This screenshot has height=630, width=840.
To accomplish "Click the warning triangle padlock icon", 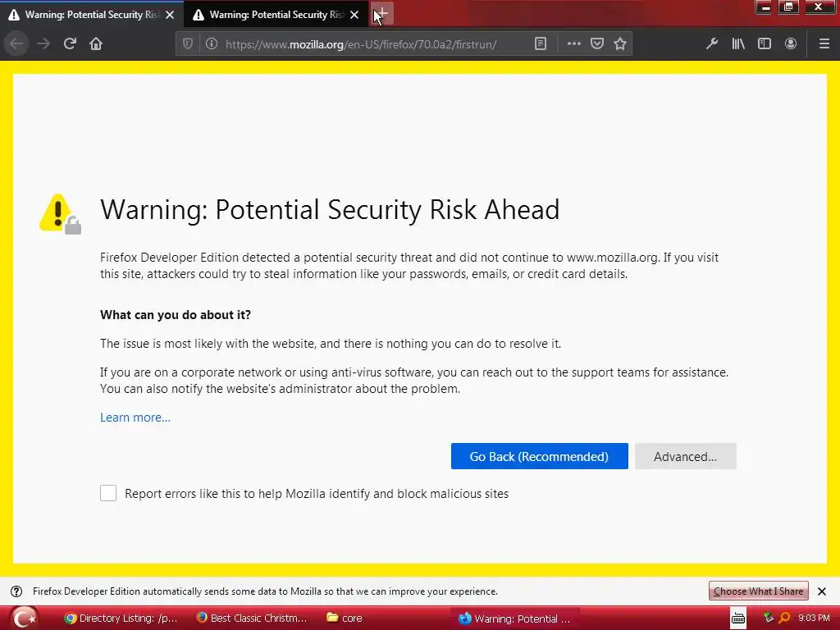I will point(60,214).
